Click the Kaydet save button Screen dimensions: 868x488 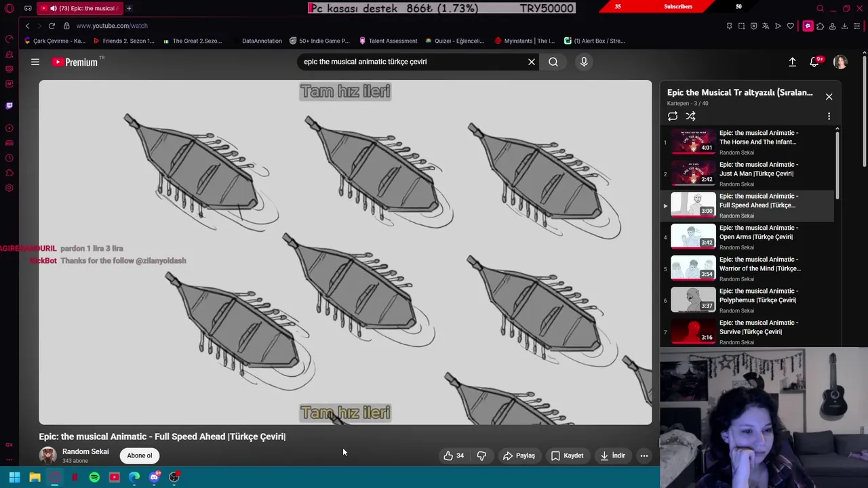pyautogui.click(x=567, y=455)
